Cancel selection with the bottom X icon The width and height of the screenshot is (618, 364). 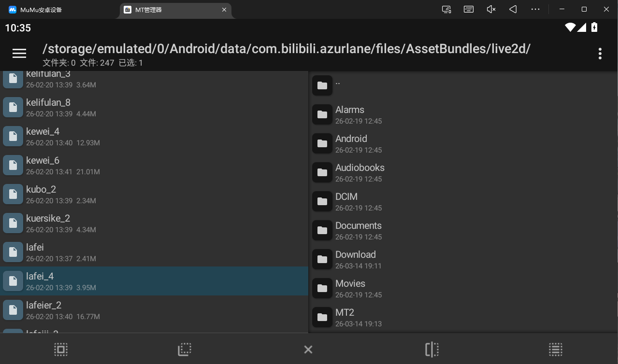[x=308, y=350]
